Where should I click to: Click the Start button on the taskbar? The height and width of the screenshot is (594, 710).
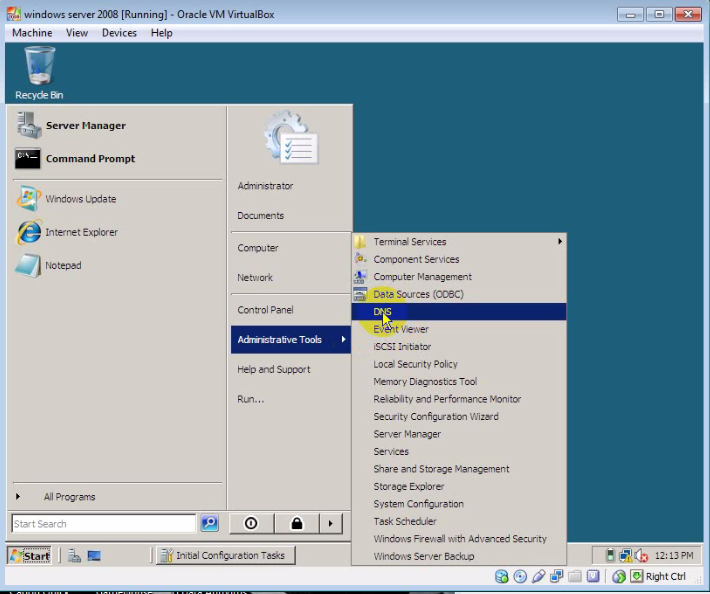29,556
